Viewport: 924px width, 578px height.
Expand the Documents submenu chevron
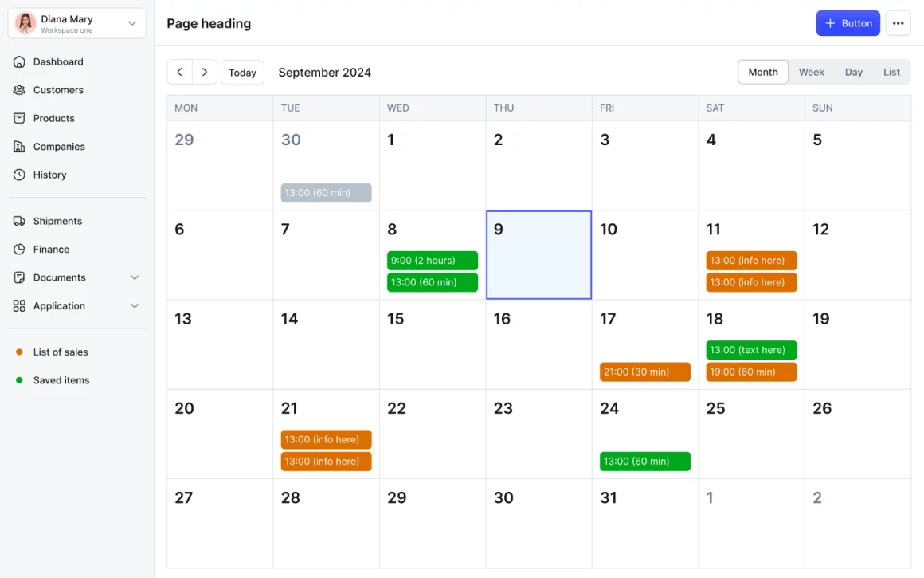pyautogui.click(x=135, y=277)
